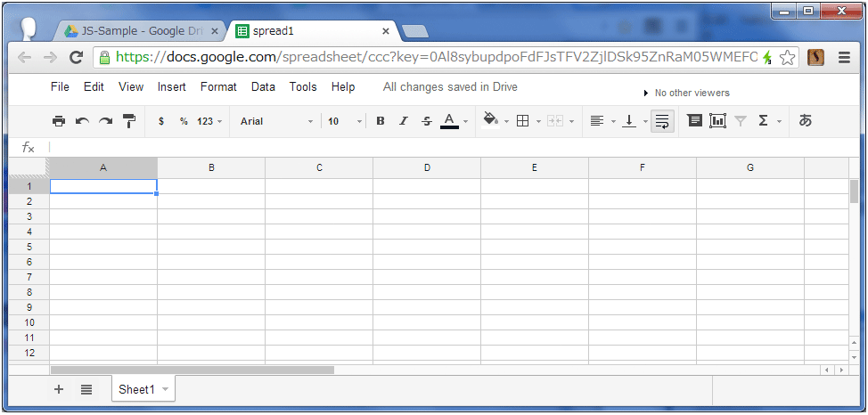Image resolution: width=868 pixels, height=415 pixels.
Task: Open the Tools menu
Action: (x=303, y=87)
